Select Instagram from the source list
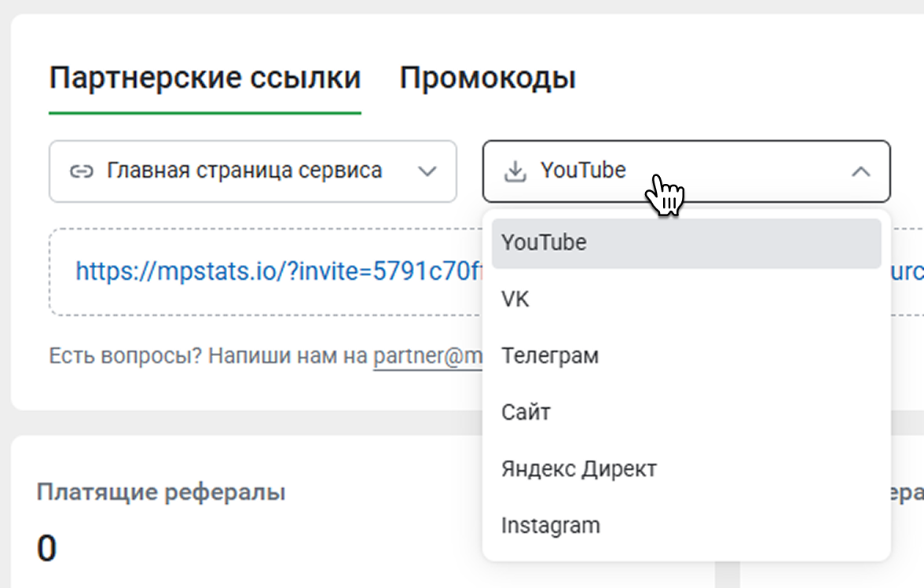The height and width of the screenshot is (588, 924). pos(550,526)
